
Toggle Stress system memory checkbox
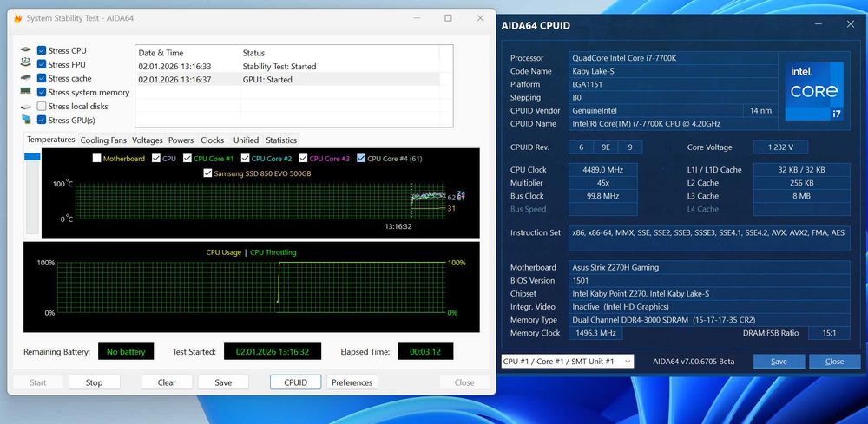click(x=42, y=92)
